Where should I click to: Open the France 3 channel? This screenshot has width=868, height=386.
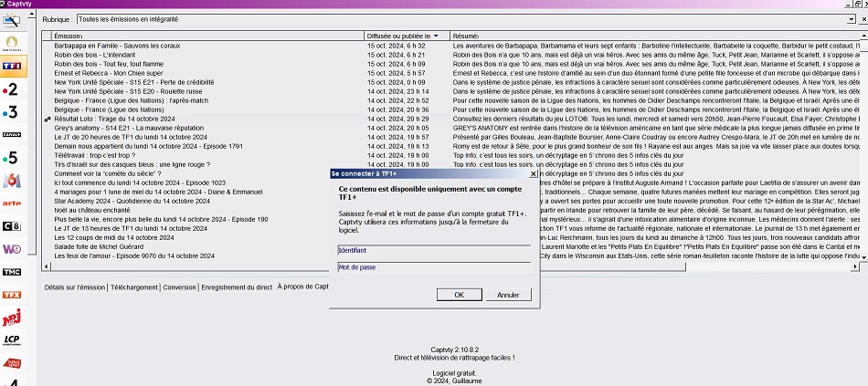(x=14, y=111)
